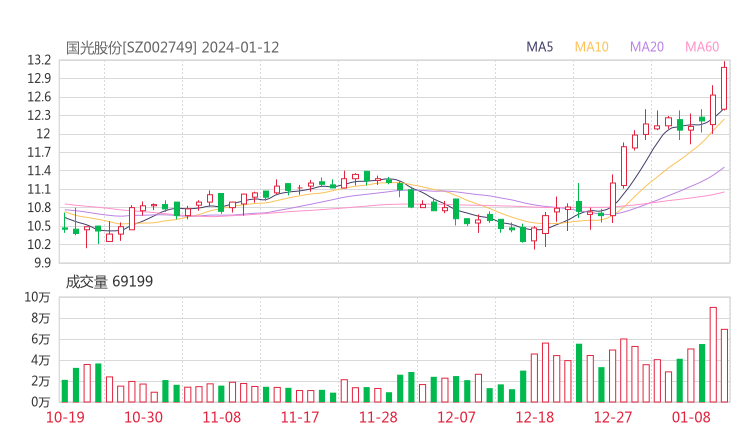Screen dimensions: 740x440
Task: Click the 2万 volume axis label
Action: (x=41, y=381)
